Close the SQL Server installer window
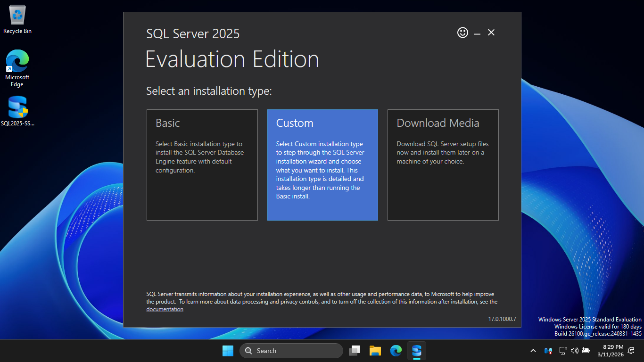The height and width of the screenshot is (362, 644). pyautogui.click(x=491, y=33)
